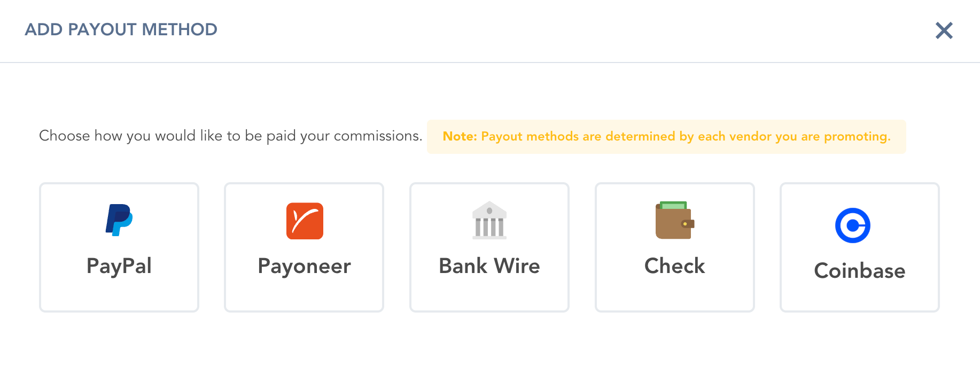Click the commissions instruction sentence

(x=230, y=136)
